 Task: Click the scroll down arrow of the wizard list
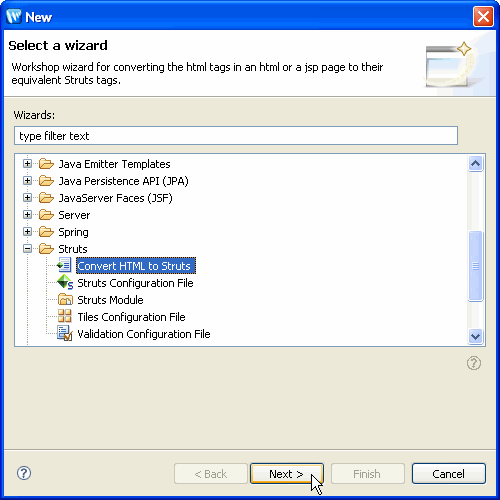click(x=475, y=336)
